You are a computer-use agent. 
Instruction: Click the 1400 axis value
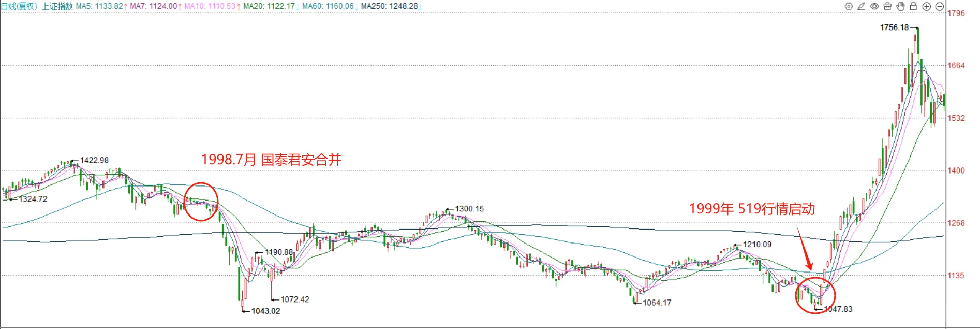956,170
